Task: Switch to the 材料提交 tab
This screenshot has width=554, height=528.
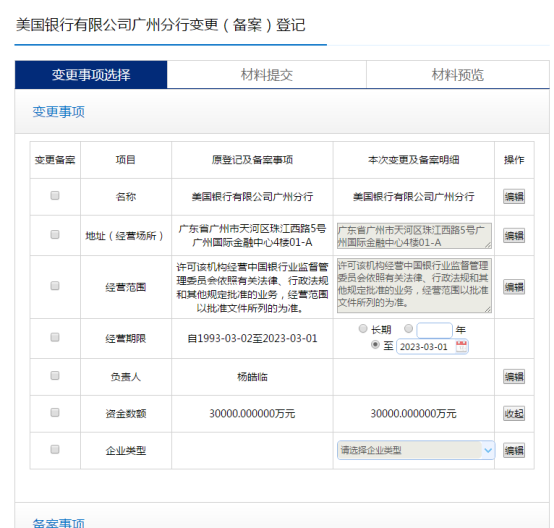Action: [x=266, y=75]
